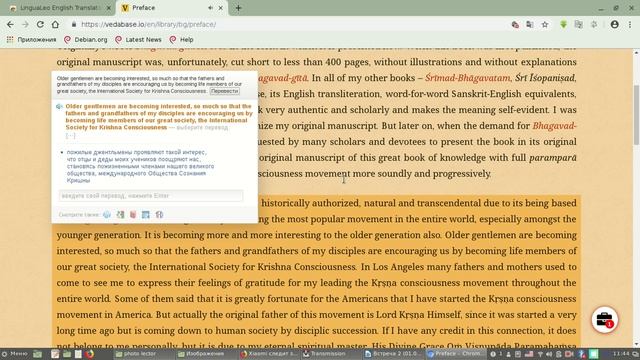Switch to the Transmission taskbar window
Image resolution: width=640 pixels, height=360 pixels.
(x=331, y=354)
